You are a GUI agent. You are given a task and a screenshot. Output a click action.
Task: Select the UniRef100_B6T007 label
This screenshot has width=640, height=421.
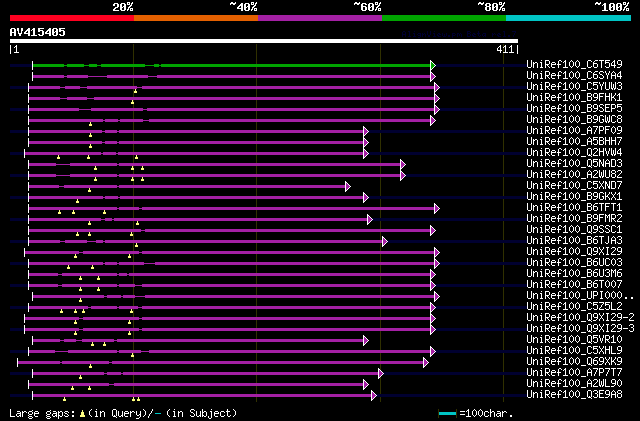[574, 285]
